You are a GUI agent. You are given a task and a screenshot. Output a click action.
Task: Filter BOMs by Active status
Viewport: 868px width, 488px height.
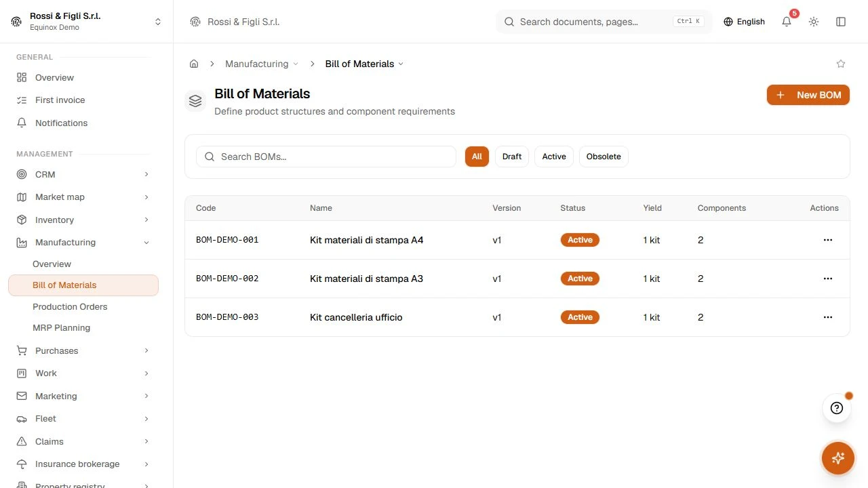coord(554,157)
